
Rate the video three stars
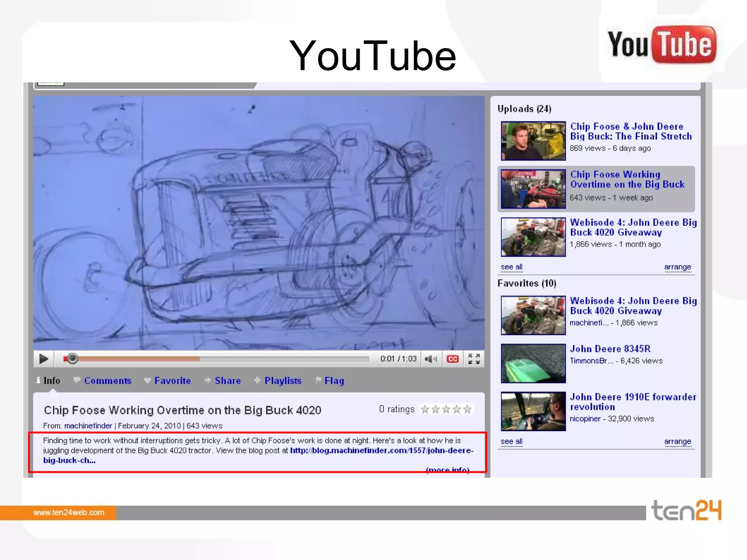point(446,409)
